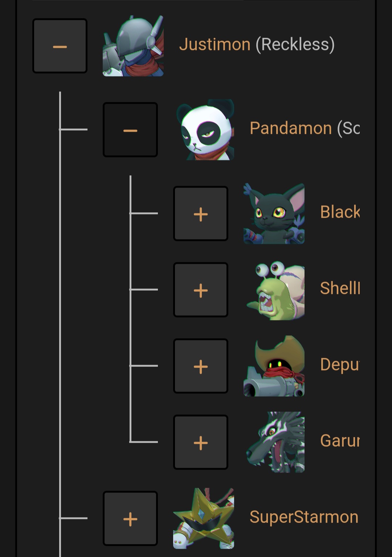
Task: Expand the wolf Digimon node
Action: (201, 442)
